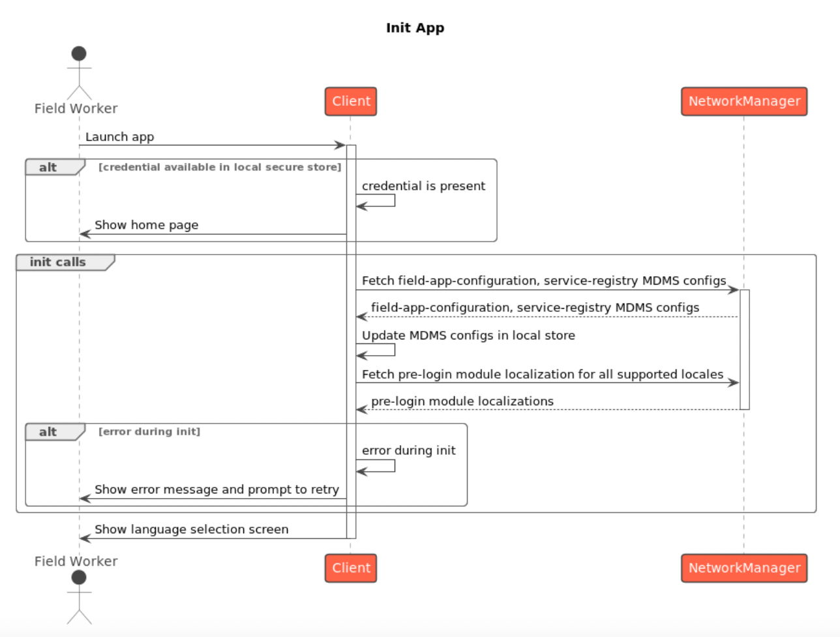Click "Fetch field-app-configuration, service-registry MDMS configs" request label

click(543, 281)
